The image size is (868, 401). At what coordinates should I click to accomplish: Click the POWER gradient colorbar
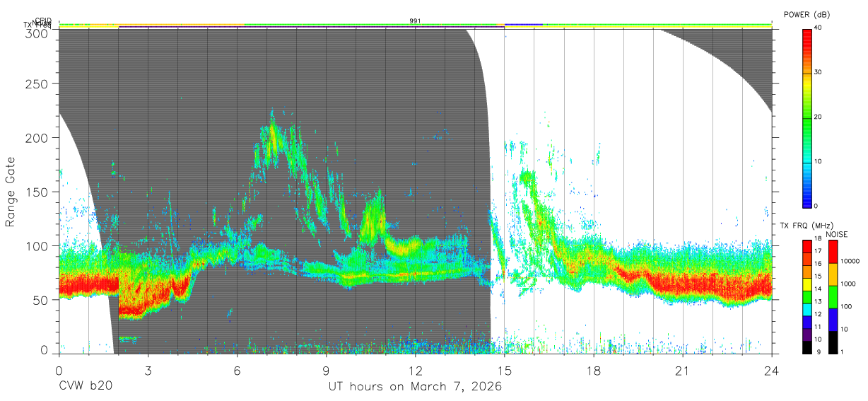(x=807, y=117)
